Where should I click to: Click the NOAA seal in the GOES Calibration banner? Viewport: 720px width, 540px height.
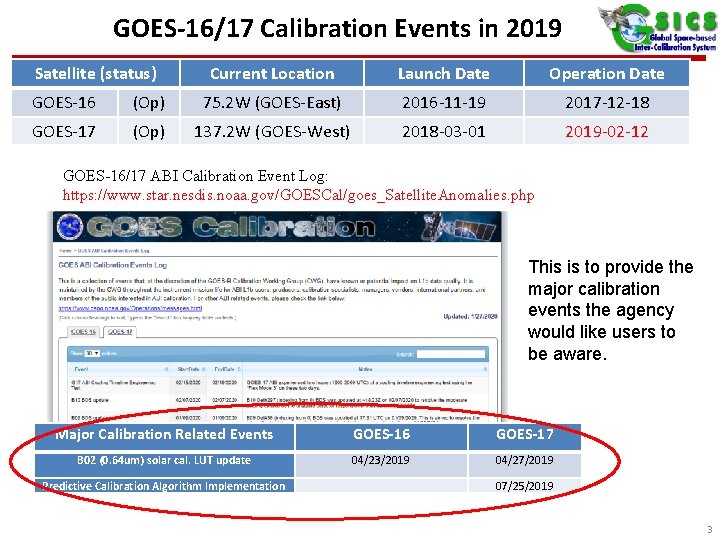click(70, 227)
